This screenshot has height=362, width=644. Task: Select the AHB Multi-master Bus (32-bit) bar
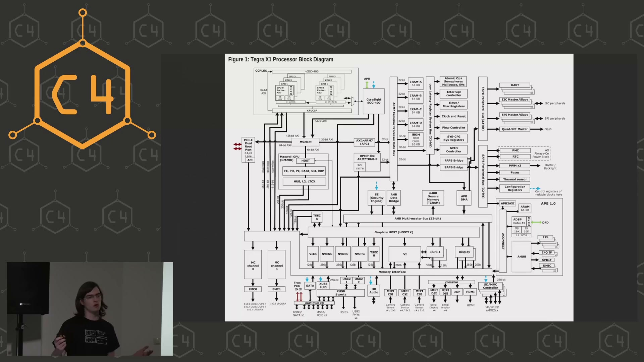point(418,219)
